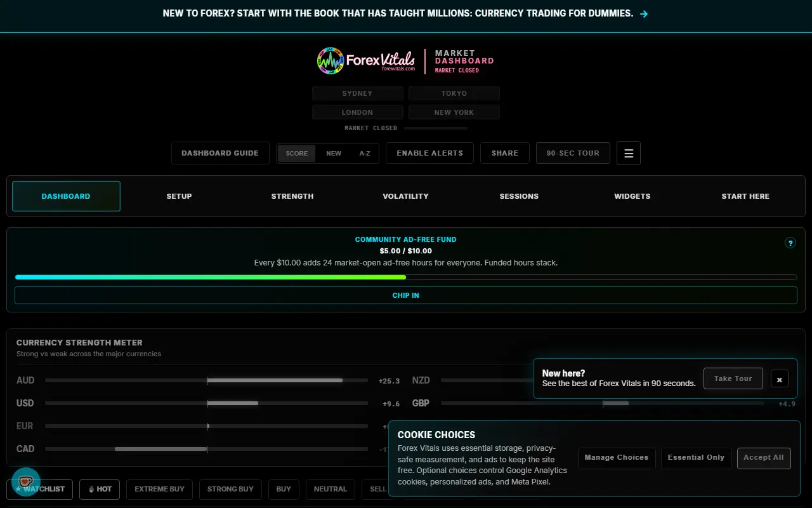Click the community fund progress bar
This screenshot has width=812, height=508.
pyautogui.click(x=406, y=277)
